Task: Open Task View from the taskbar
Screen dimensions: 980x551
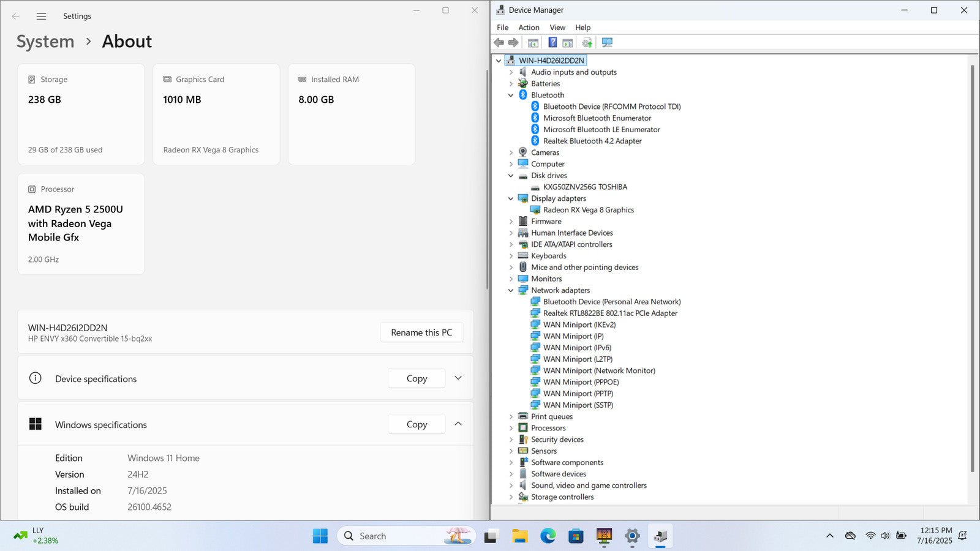Action: [491, 536]
